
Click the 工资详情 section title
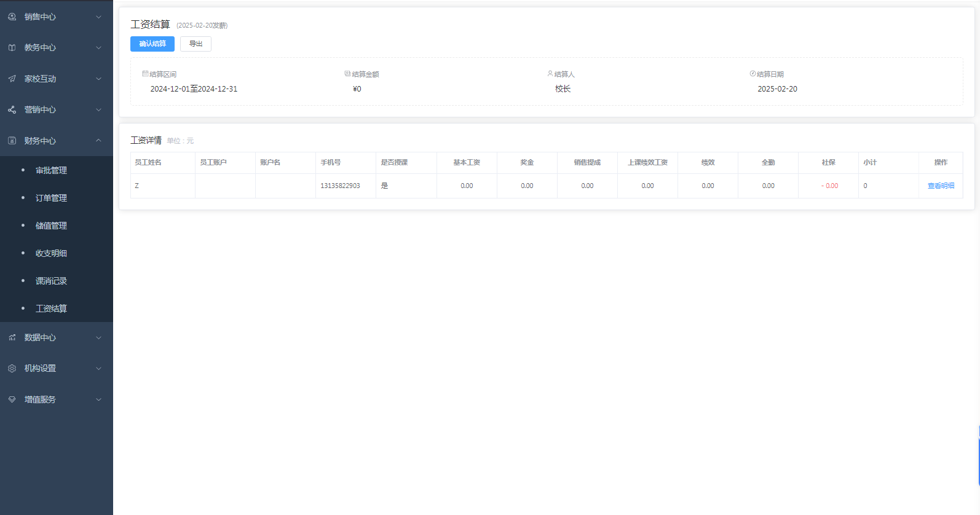(x=146, y=140)
